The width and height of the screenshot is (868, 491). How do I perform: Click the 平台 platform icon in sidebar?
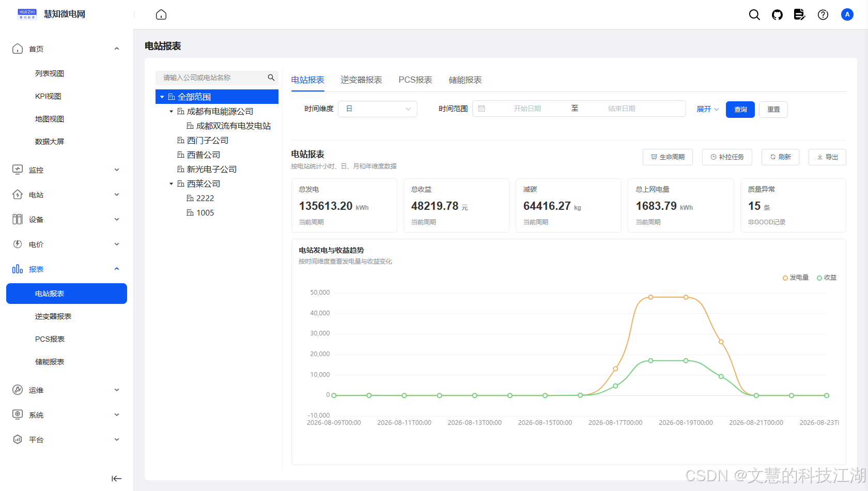pos(18,439)
